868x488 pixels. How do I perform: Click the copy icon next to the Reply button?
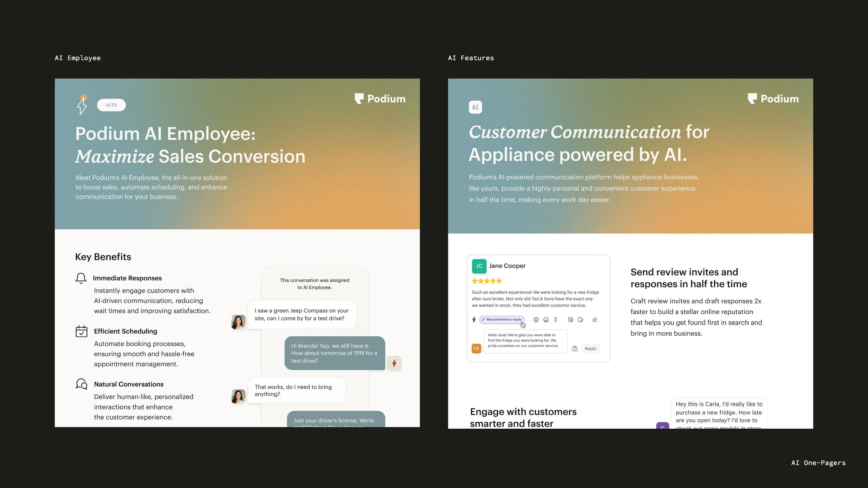(575, 349)
